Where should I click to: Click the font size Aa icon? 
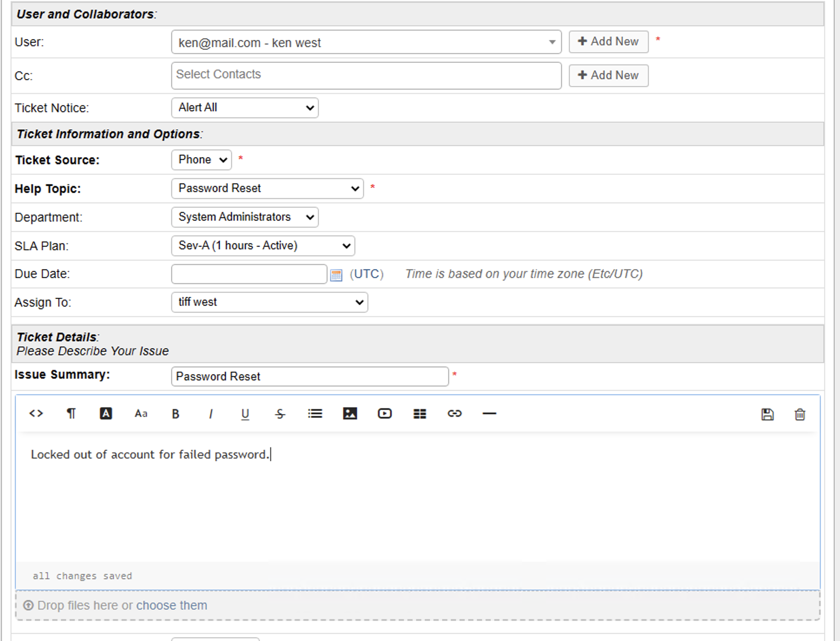141,413
